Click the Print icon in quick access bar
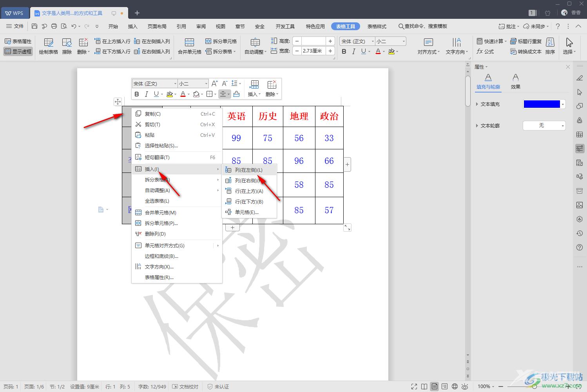 tap(54, 26)
